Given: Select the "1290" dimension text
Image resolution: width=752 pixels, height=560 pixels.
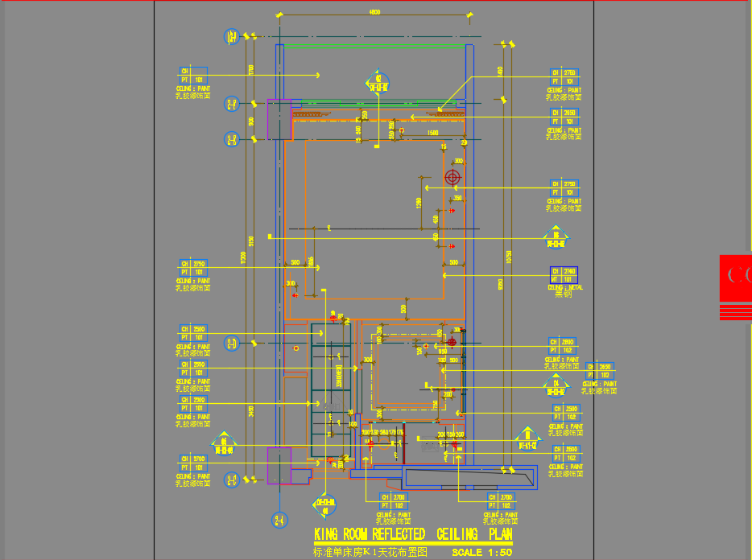Looking at the screenshot, I should [419, 203].
